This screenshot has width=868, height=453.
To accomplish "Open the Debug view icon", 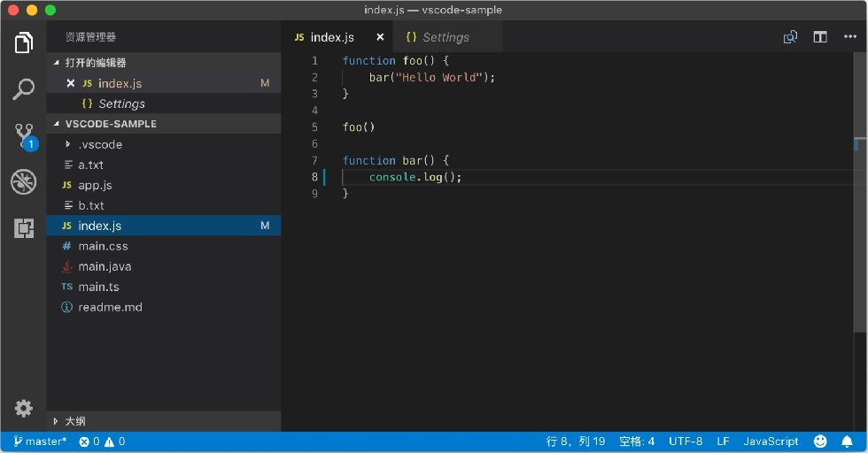I will 23,182.
